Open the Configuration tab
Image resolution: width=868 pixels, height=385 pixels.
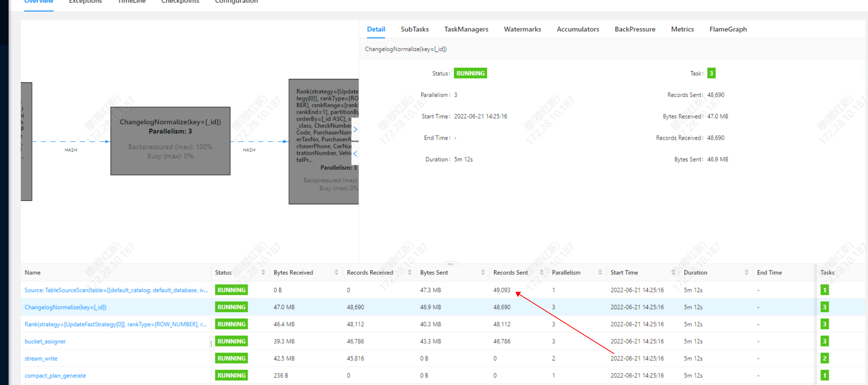pos(236,2)
